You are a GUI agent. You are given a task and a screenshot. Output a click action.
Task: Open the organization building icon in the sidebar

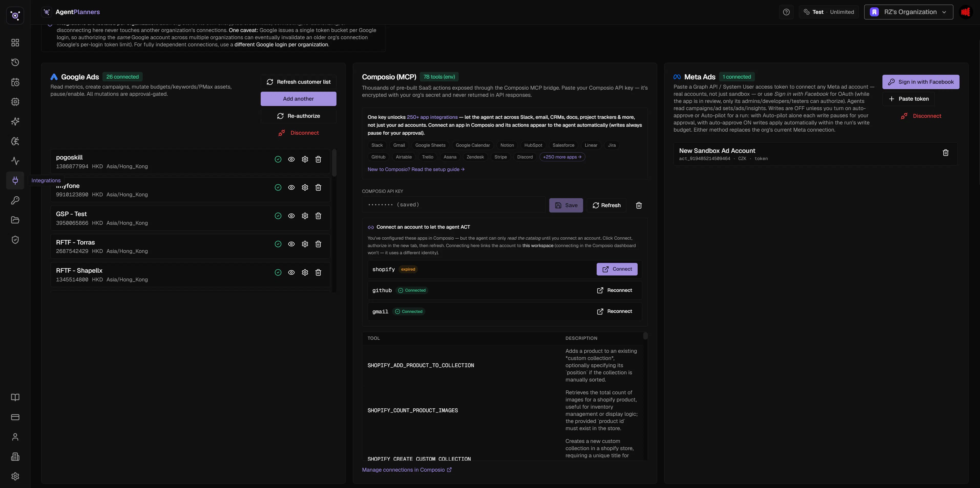[x=15, y=457]
